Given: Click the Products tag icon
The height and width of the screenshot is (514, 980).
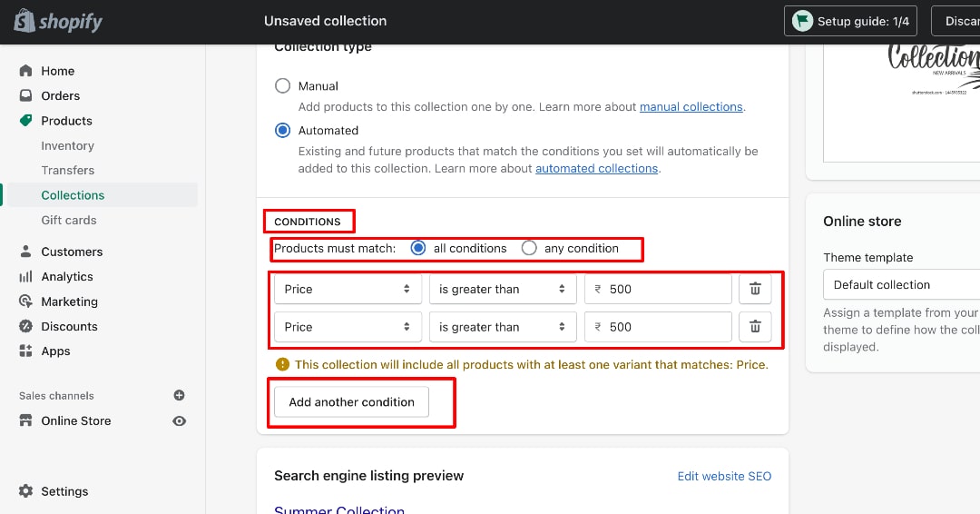Looking at the screenshot, I should pyautogui.click(x=25, y=120).
